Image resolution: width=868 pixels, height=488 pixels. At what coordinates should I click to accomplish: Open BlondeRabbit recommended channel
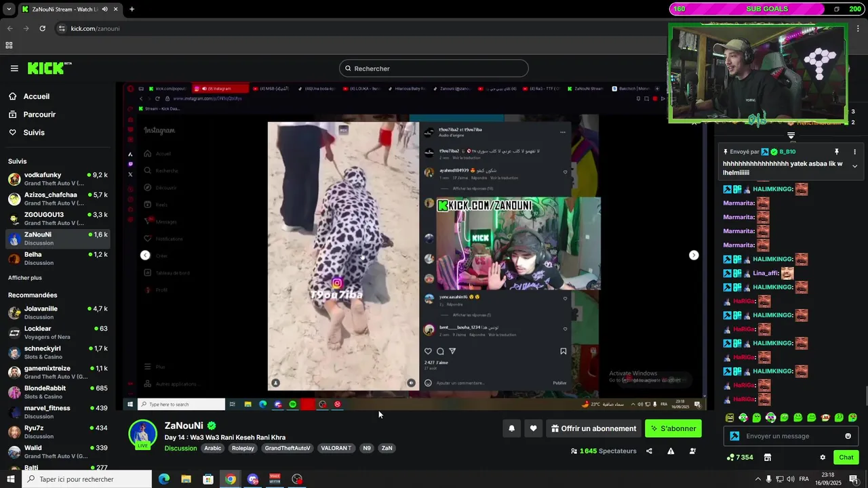pyautogui.click(x=58, y=392)
